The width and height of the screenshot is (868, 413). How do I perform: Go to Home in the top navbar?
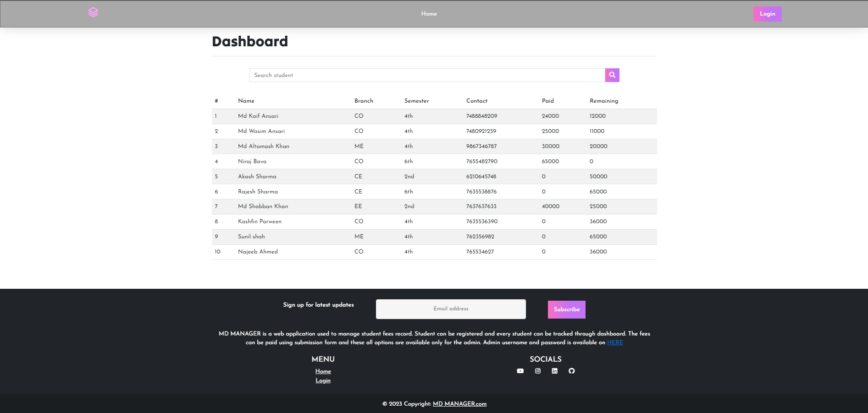coord(429,14)
